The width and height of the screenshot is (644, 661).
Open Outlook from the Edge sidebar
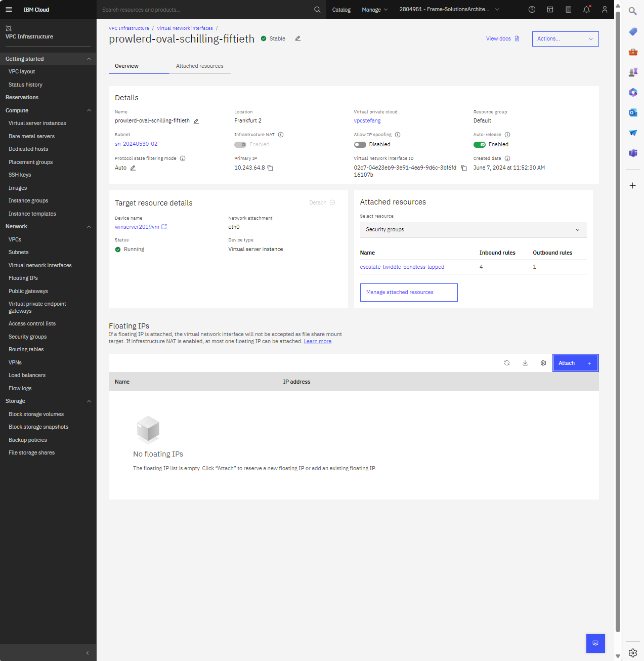coord(632,112)
